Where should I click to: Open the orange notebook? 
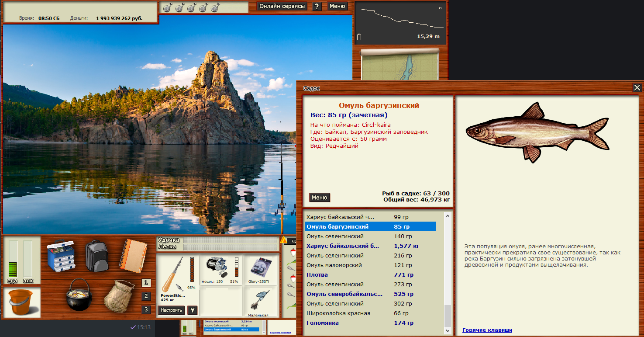133,256
